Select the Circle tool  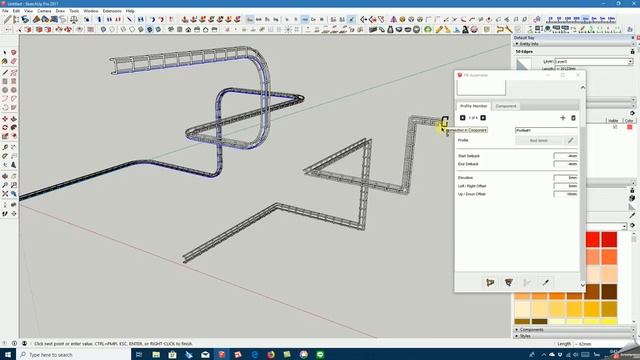coord(5,90)
